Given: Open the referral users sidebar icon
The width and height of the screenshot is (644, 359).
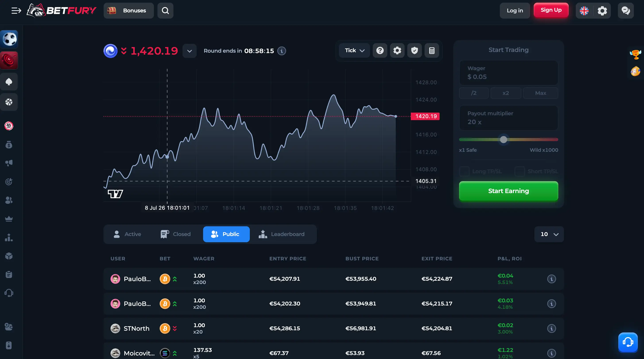Looking at the screenshot, I should click(x=9, y=200).
